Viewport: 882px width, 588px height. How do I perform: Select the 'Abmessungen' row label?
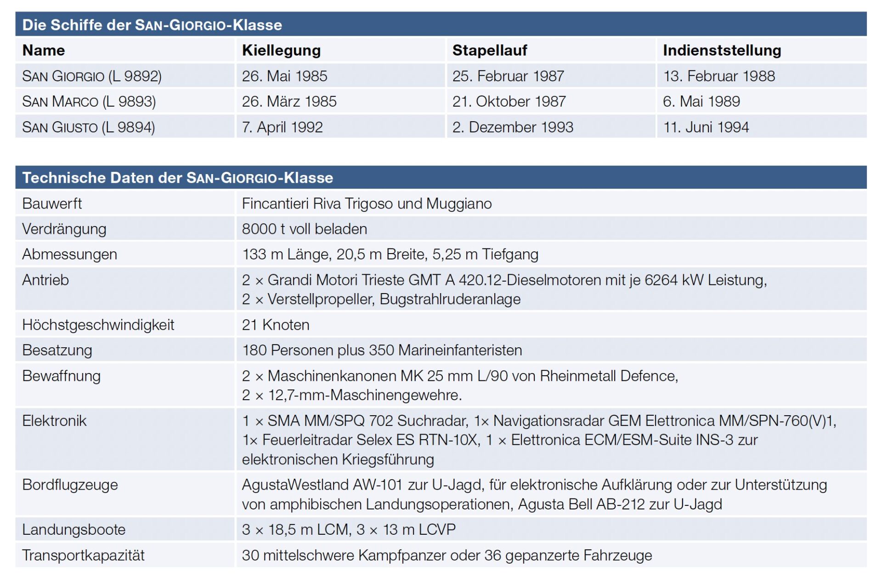pos(69,254)
